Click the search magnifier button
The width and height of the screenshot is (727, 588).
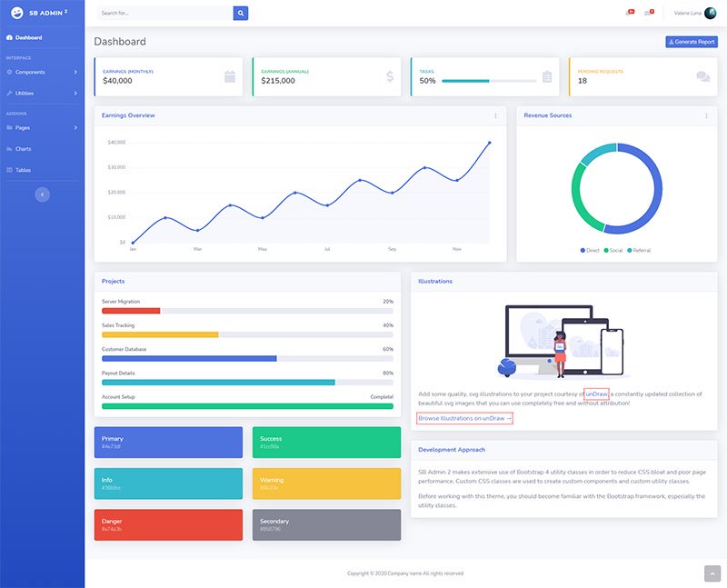point(240,14)
